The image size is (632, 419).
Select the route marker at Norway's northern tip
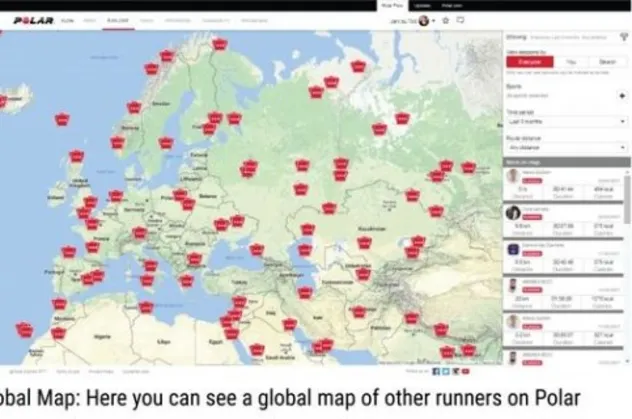[220, 44]
